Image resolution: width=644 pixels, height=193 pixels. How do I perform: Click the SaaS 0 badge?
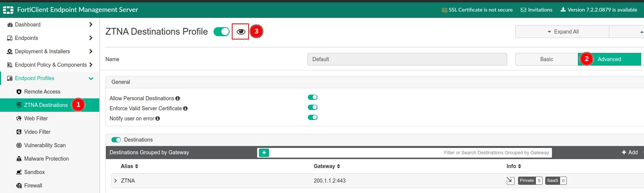556,181
